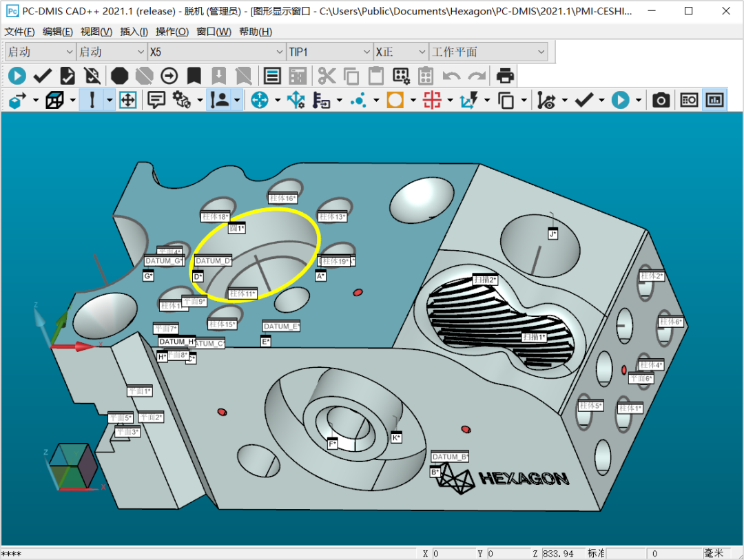The width and height of the screenshot is (744, 560).
Task: Click the blue axes with lightning icon
Action: point(469,100)
